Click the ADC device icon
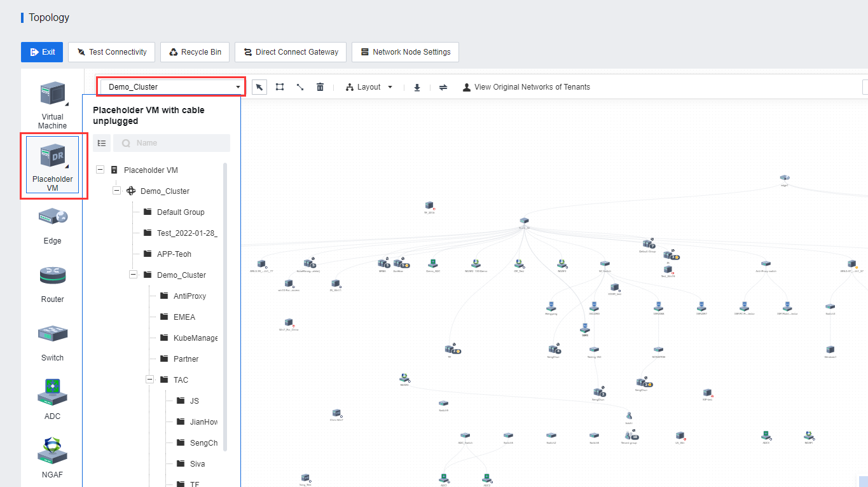This screenshot has width=868, height=487. tap(53, 400)
